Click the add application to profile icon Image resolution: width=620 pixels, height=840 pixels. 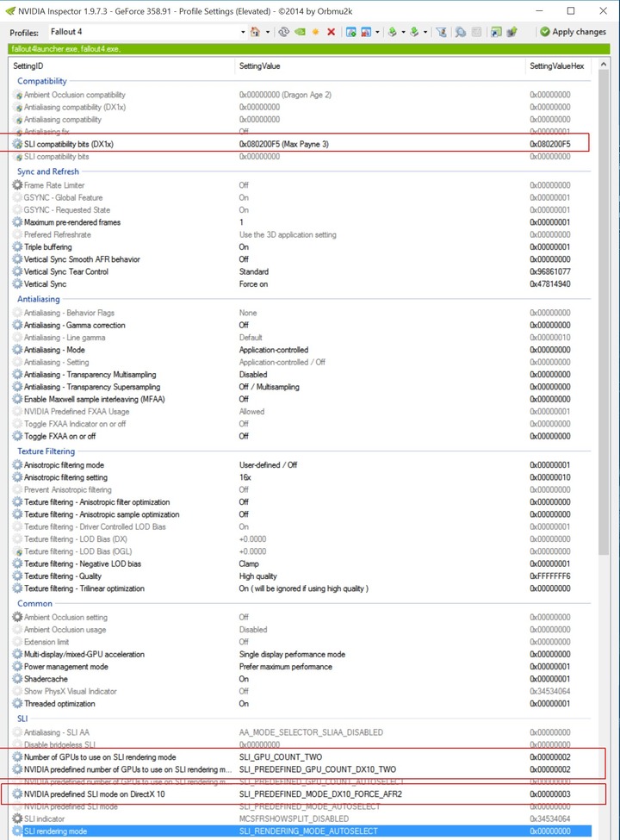(350, 32)
